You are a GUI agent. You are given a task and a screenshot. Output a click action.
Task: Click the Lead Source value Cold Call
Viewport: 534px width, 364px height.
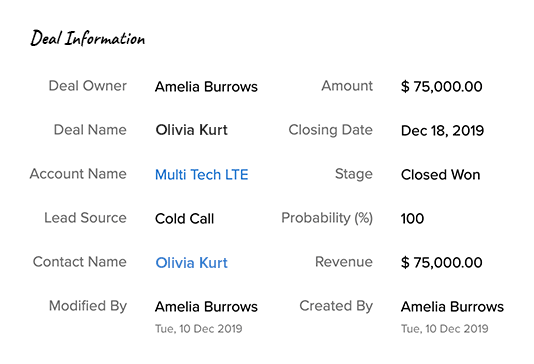[185, 219]
